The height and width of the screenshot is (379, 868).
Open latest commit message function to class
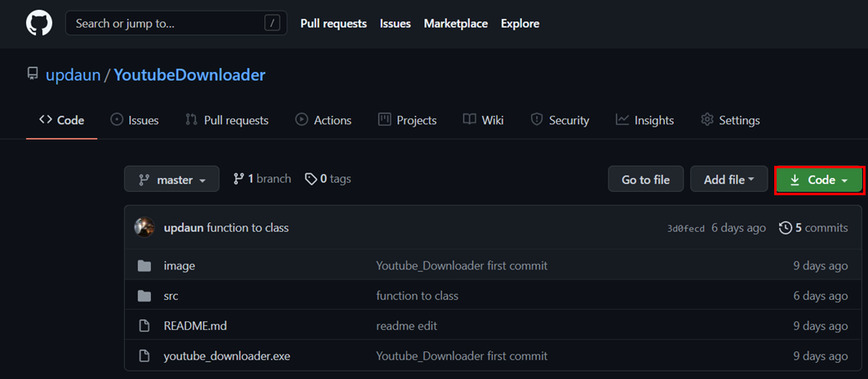click(247, 228)
